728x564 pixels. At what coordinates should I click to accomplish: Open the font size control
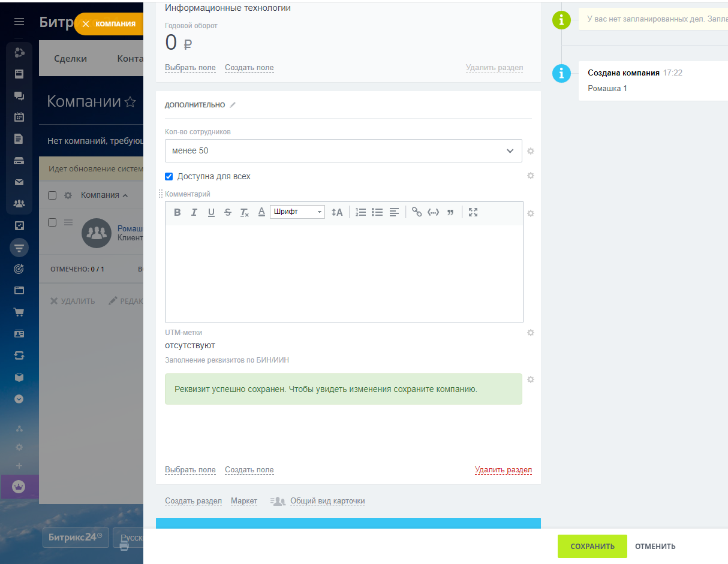(337, 212)
